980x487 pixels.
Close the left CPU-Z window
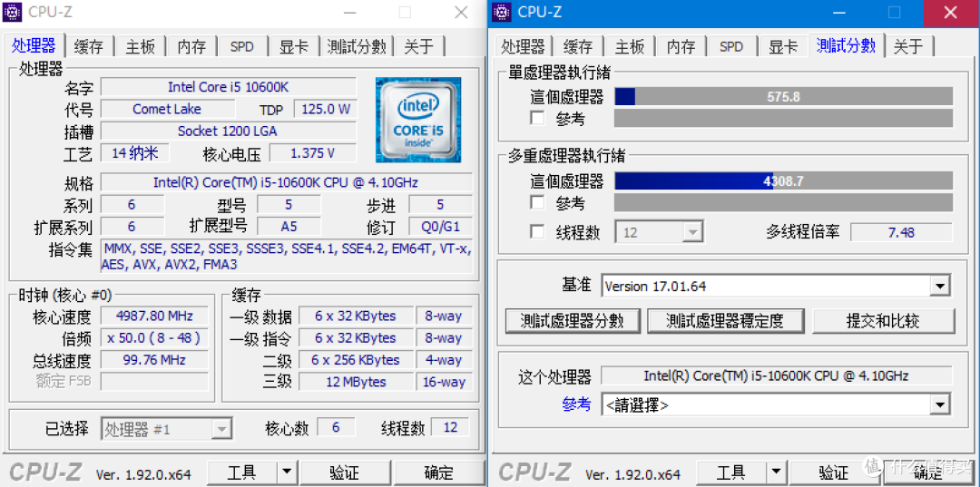click(x=461, y=12)
